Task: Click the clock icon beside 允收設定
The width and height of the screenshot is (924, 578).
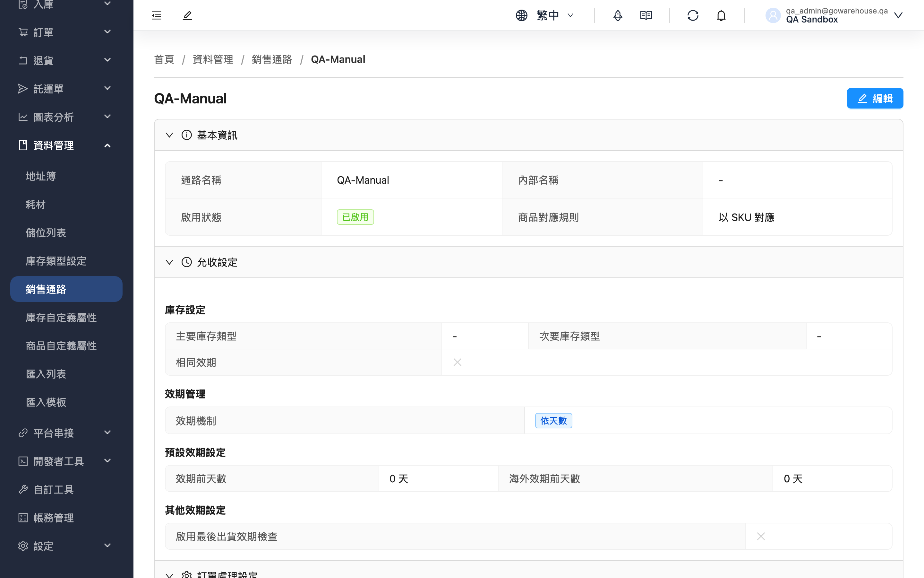Action: click(187, 262)
